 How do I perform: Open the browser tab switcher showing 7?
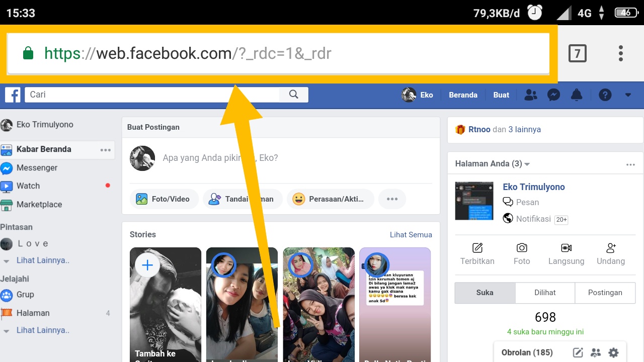pyautogui.click(x=577, y=53)
